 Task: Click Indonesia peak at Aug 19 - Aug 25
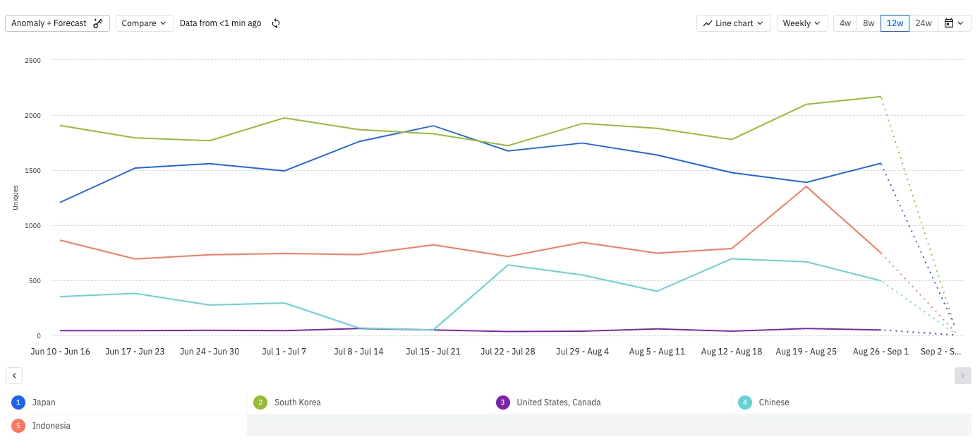806,186
